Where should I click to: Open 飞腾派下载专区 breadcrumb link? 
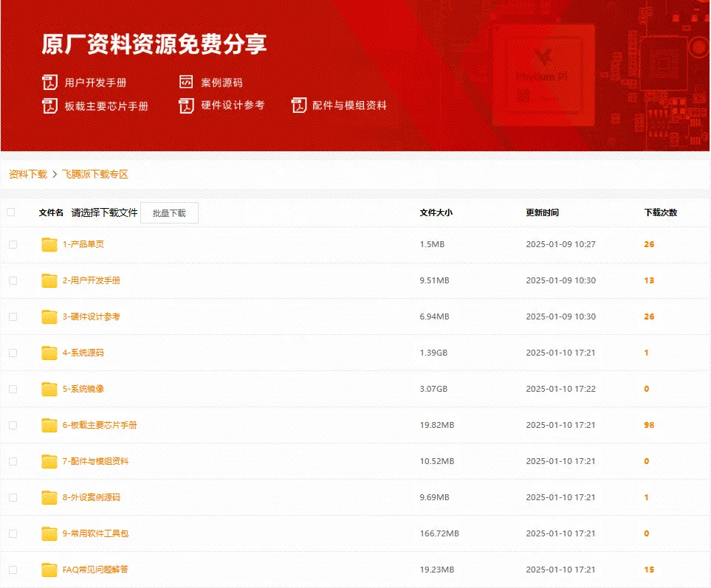click(95, 174)
